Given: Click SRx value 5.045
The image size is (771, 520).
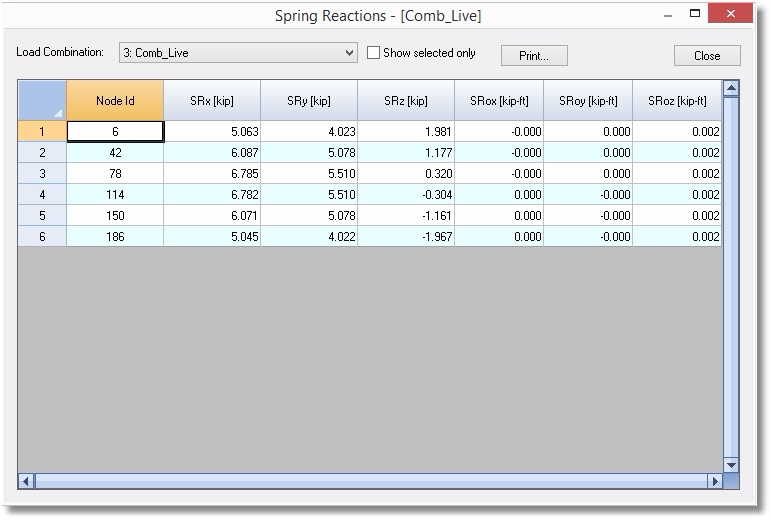Looking at the screenshot, I should (212, 236).
